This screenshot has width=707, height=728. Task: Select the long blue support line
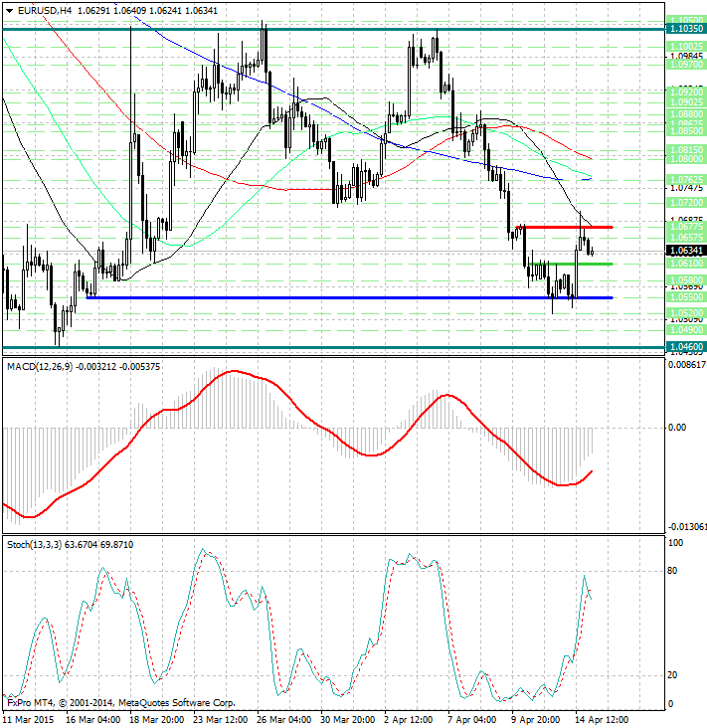[x=350, y=297]
